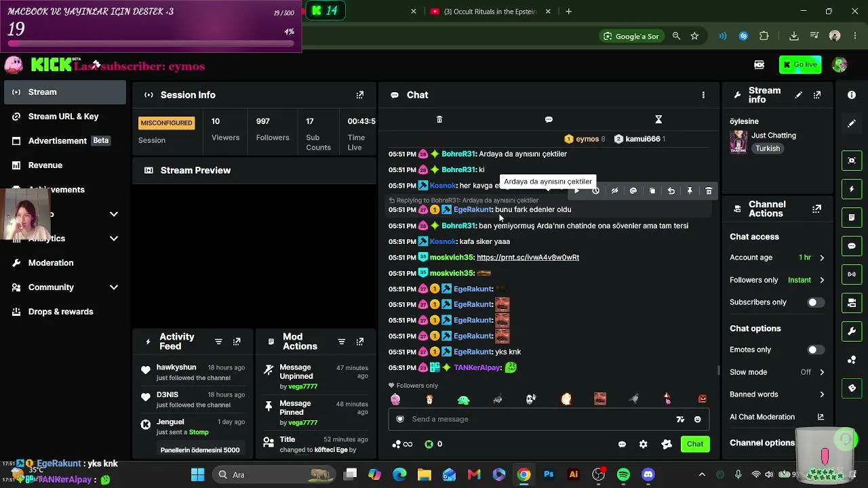868x488 pixels.
Task: Click the lightning bolt icon in the right sidebar
Action: click(x=852, y=189)
